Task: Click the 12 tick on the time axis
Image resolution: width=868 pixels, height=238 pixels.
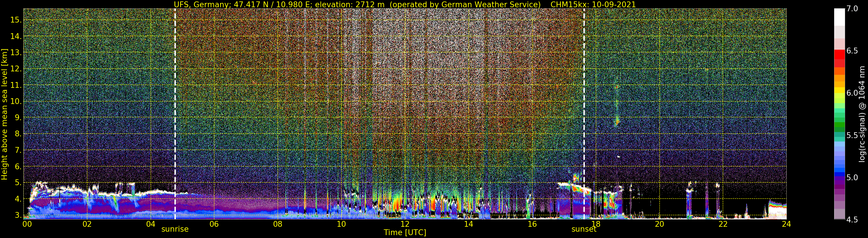Action: [405, 224]
